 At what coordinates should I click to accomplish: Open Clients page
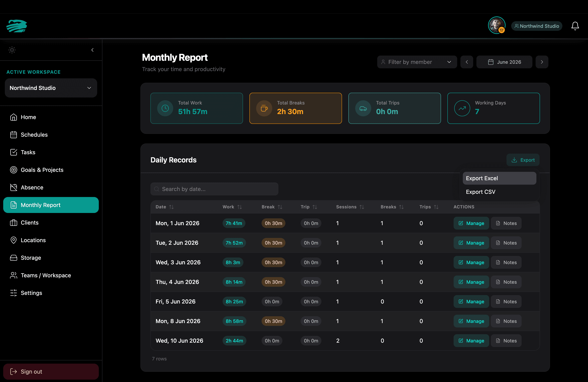pyautogui.click(x=51, y=223)
